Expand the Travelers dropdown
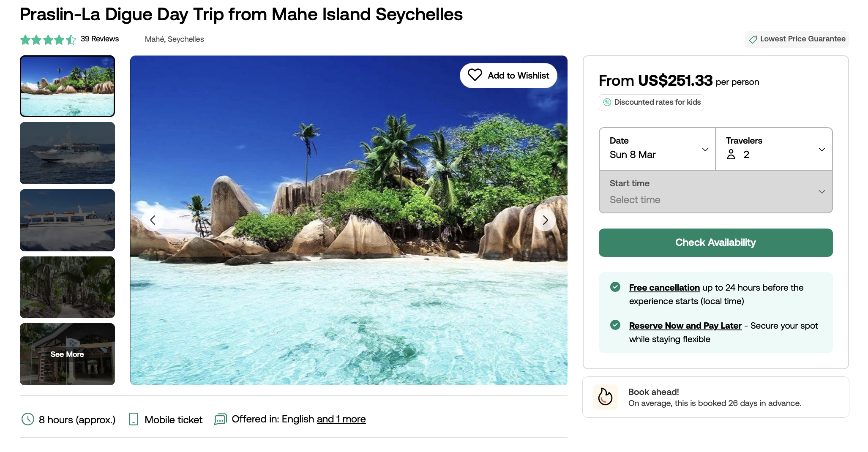868x452 pixels. pyautogui.click(x=774, y=149)
